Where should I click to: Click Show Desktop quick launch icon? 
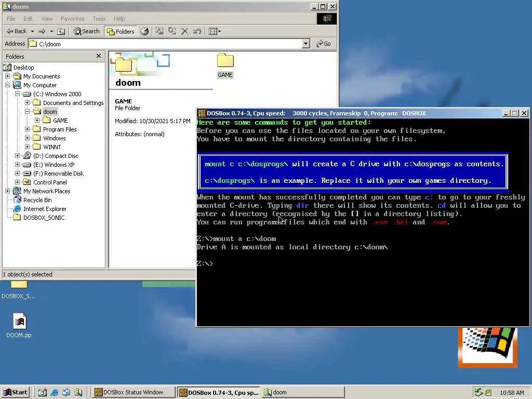pyautogui.click(x=43, y=392)
